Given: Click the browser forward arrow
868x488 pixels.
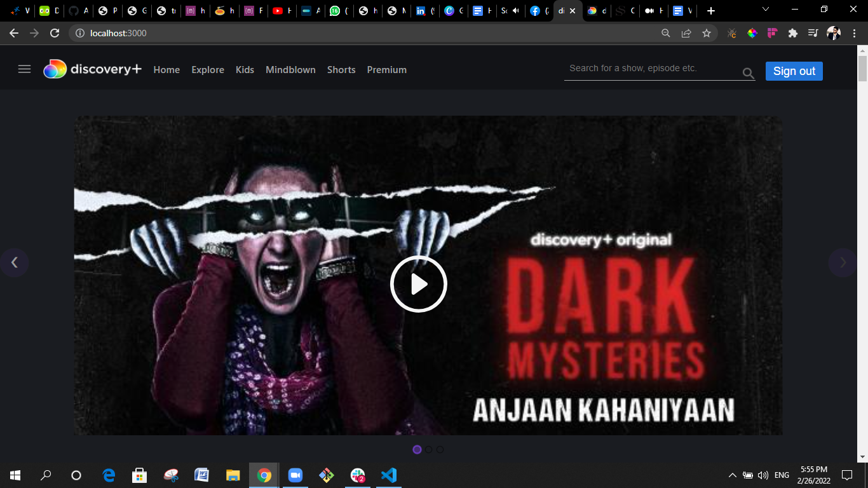Looking at the screenshot, I should click(34, 33).
